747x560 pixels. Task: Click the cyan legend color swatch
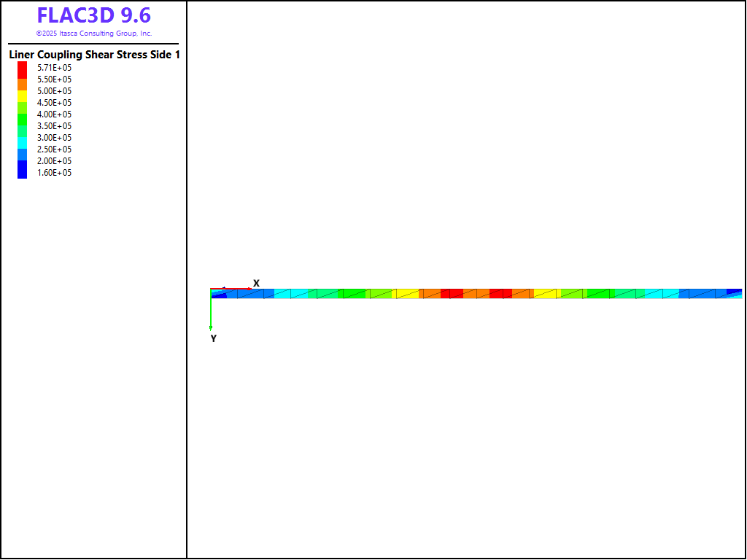pos(23,141)
